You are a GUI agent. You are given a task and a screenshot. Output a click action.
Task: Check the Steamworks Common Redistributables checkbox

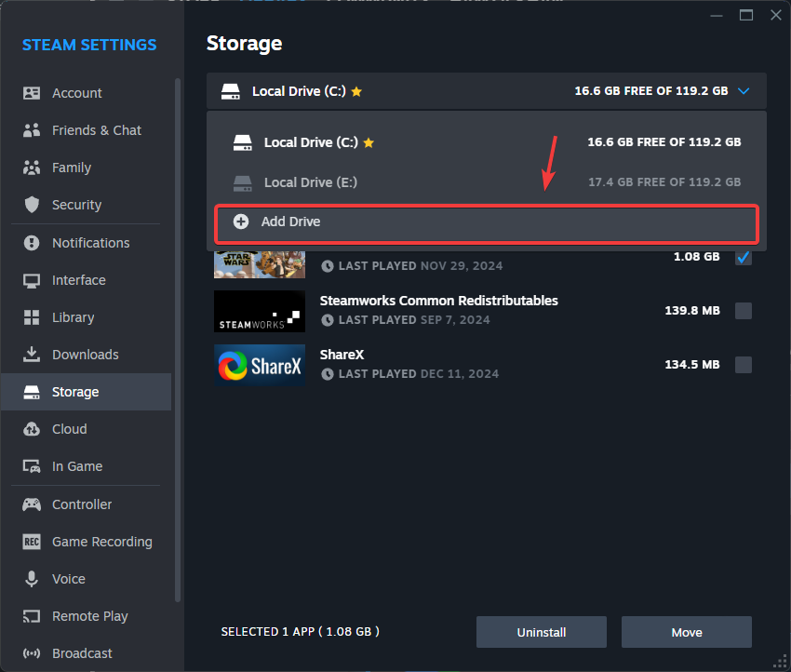[743, 311]
